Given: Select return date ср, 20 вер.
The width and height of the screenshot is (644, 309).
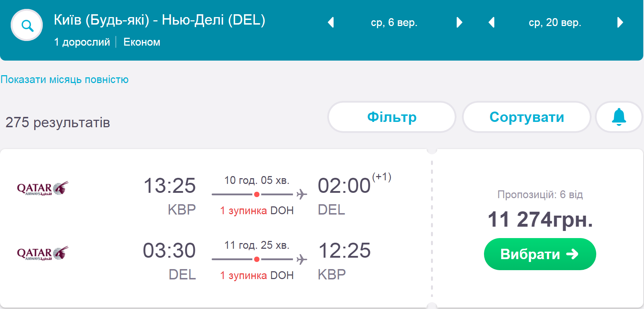Looking at the screenshot, I should (555, 22).
